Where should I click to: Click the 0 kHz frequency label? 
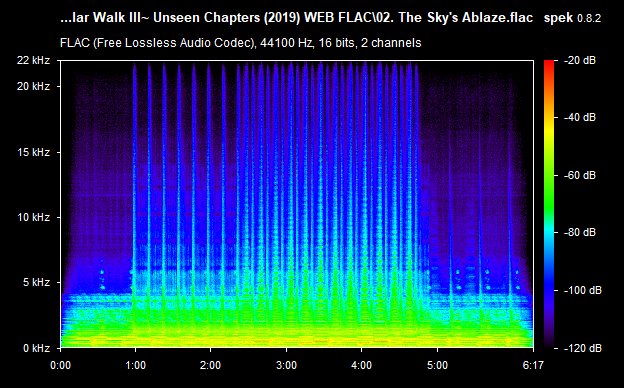click(x=36, y=348)
